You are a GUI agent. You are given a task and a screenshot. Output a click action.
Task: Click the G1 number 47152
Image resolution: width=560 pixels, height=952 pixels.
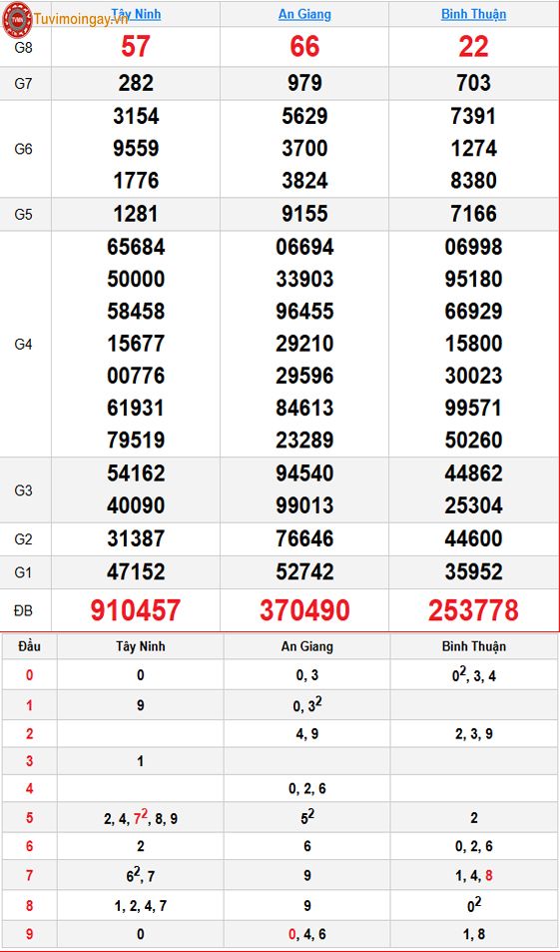pos(136,572)
